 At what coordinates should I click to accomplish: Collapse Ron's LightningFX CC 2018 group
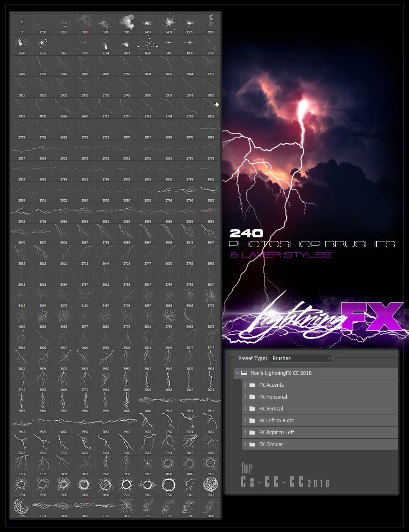point(237,373)
